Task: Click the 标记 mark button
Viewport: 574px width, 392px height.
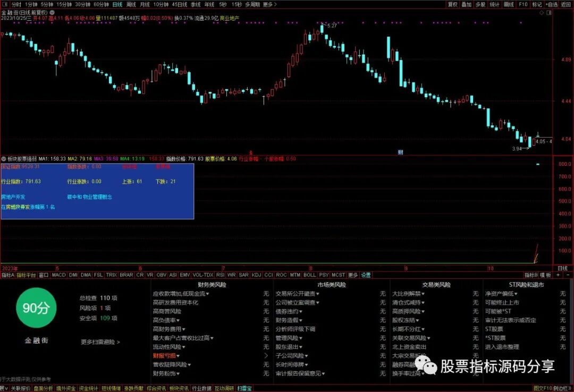Action: pyautogui.click(x=537, y=4)
